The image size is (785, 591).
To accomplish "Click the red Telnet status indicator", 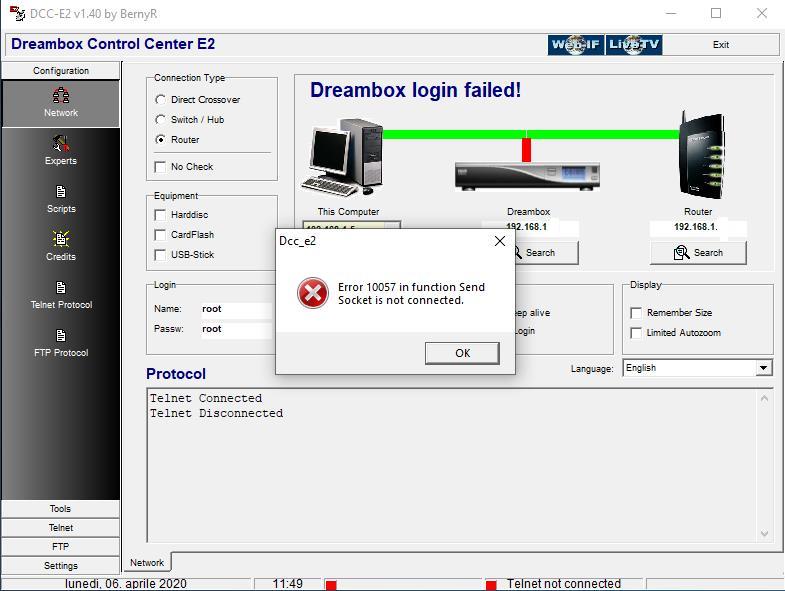I will [491, 584].
